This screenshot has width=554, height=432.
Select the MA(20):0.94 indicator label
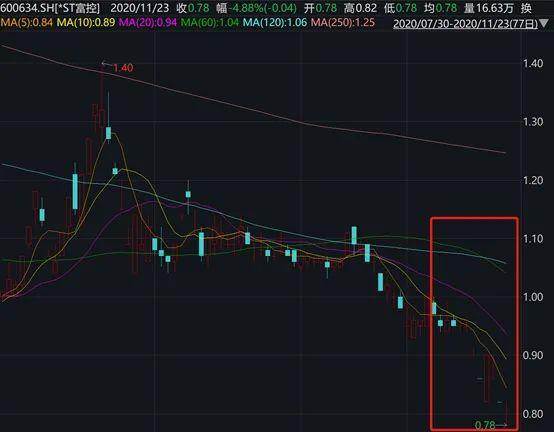(x=148, y=23)
